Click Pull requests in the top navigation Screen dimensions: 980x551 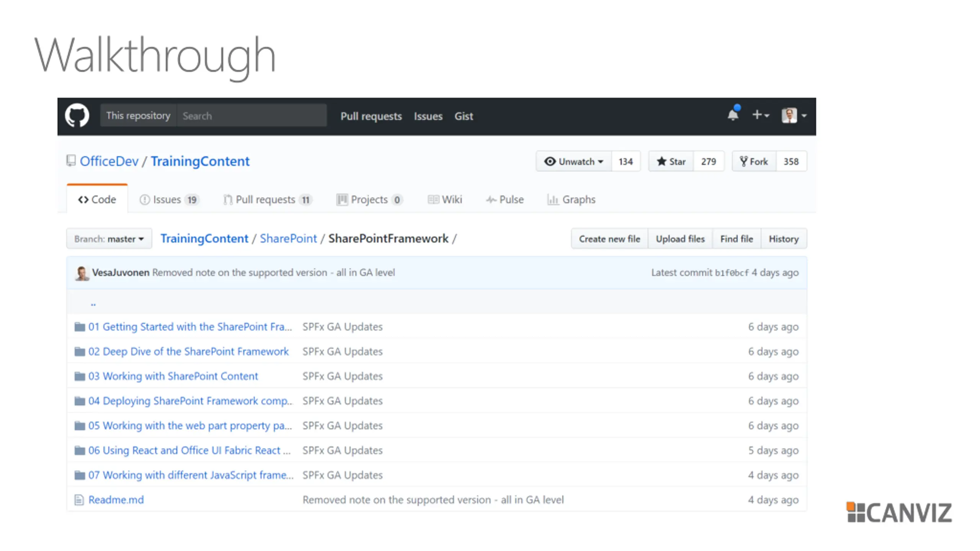tap(371, 116)
